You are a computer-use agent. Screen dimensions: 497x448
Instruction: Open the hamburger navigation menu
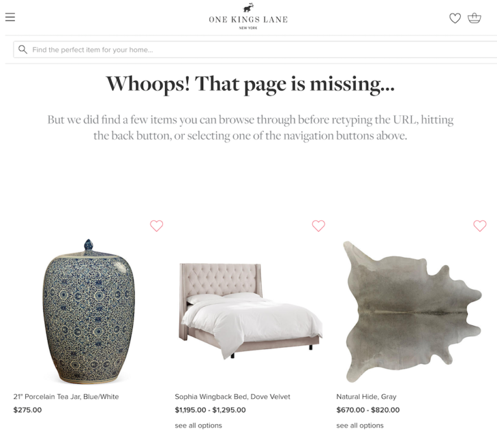click(10, 17)
